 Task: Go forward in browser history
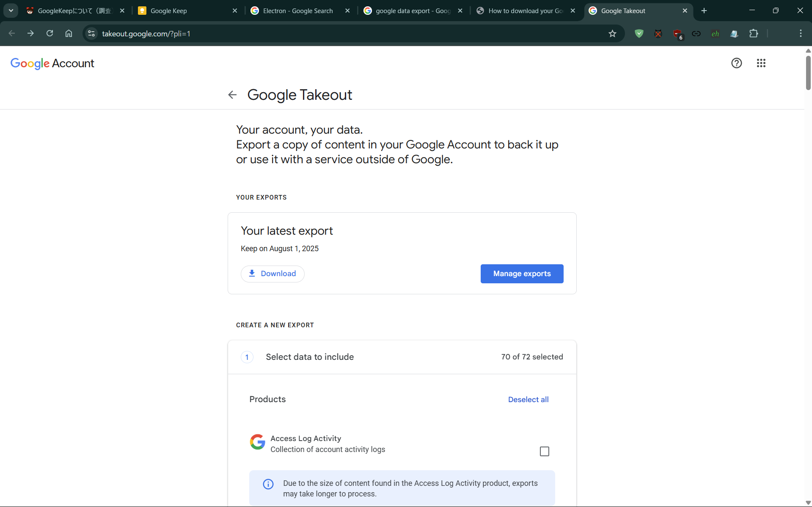(30, 33)
